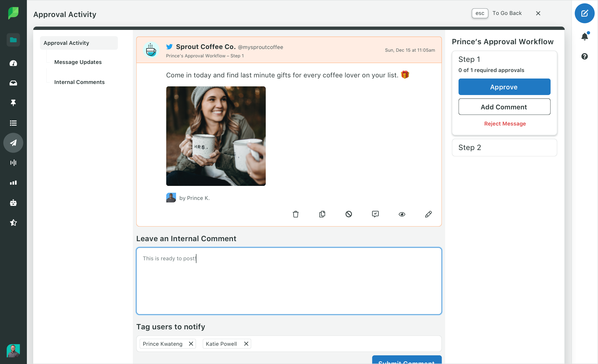
Task: Click the Sprout Coffee Co. profile image thumbnail
Action: tap(152, 50)
